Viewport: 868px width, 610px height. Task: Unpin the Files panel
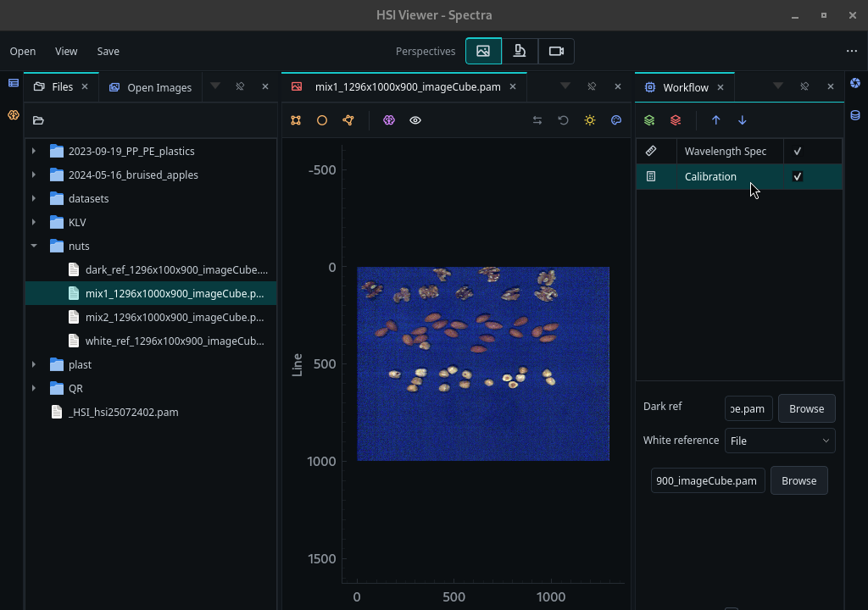[240, 86]
